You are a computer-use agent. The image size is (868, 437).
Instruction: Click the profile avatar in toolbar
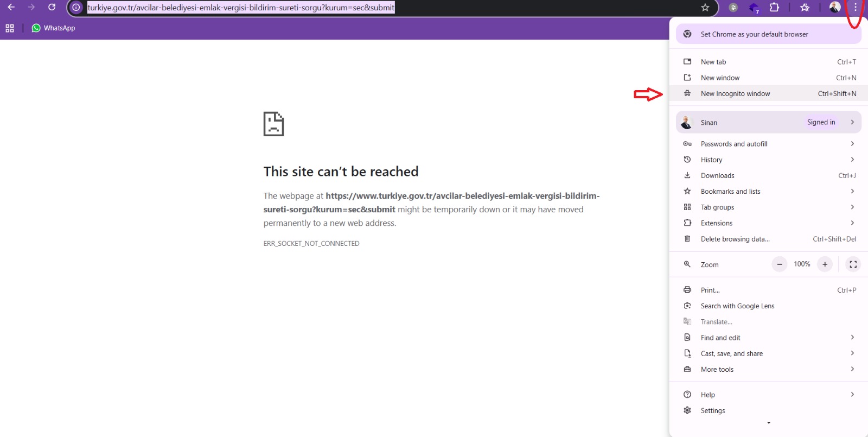click(834, 8)
